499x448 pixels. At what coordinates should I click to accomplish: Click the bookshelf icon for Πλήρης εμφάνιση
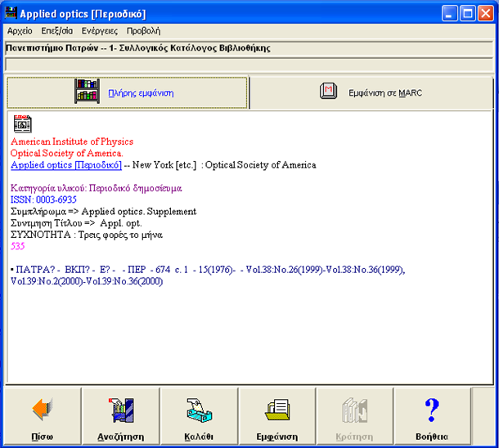(87, 92)
